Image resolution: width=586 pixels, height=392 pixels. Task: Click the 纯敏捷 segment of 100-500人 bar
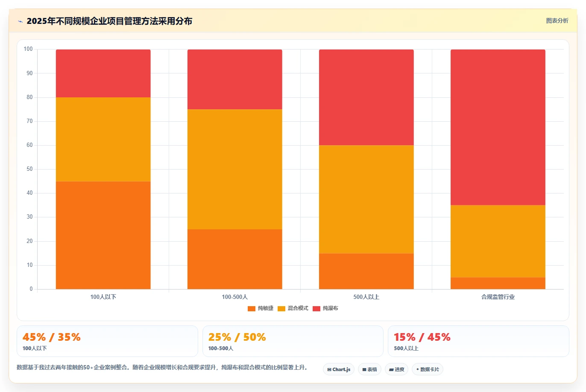(235, 259)
